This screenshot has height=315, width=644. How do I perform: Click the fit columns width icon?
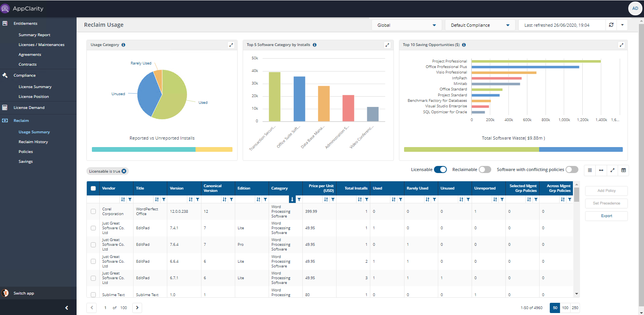601,170
